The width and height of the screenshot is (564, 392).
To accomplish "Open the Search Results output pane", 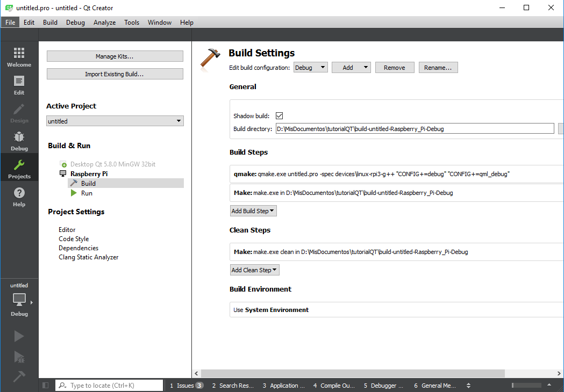I will click(x=233, y=385).
